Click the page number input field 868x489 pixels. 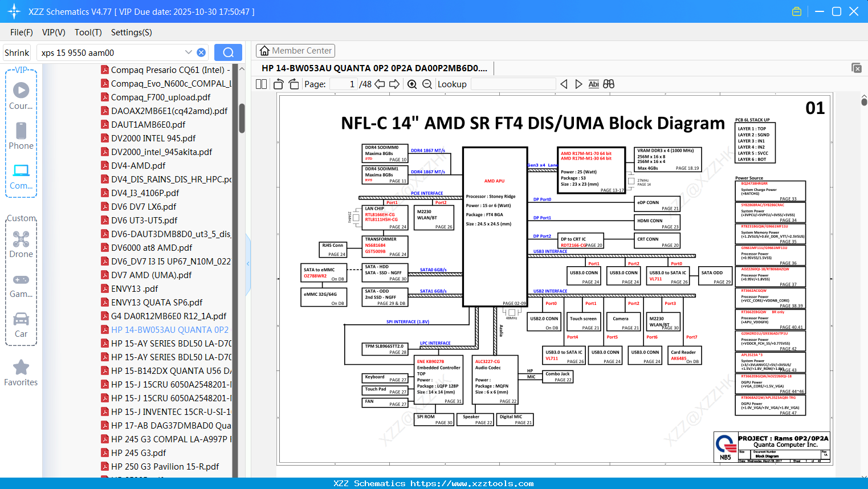point(344,84)
